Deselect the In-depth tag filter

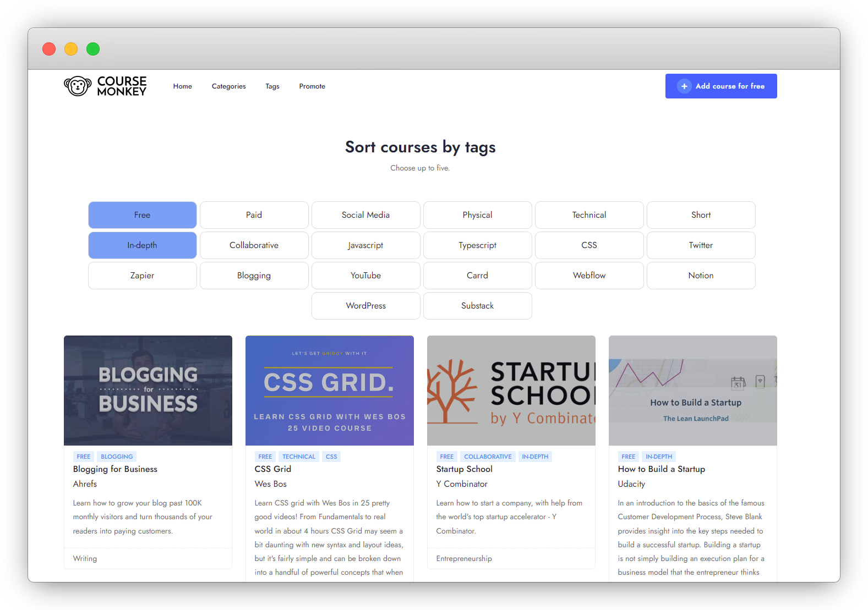point(143,245)
